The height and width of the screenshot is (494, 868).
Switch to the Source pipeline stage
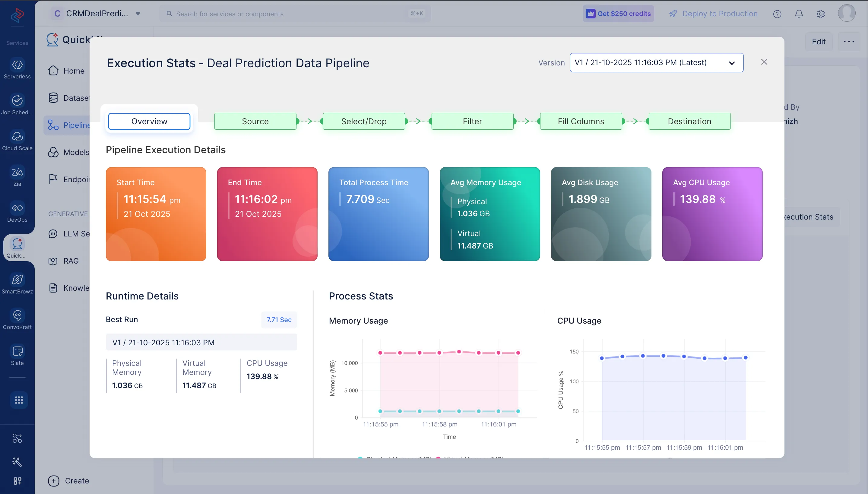pos(255,121)
